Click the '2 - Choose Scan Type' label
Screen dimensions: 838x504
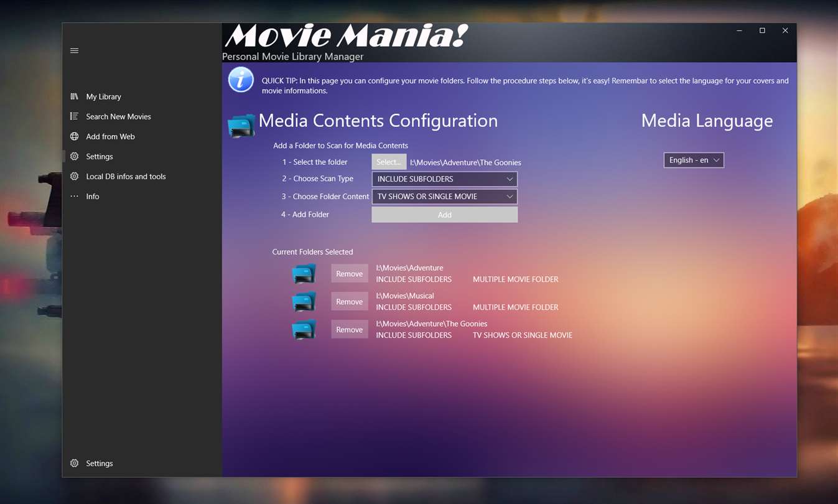317,179
